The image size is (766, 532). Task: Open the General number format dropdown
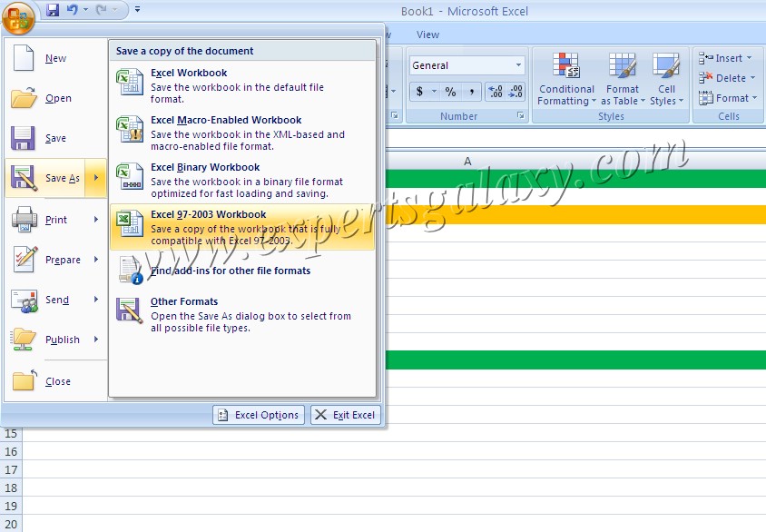click(x=466, y=65)
